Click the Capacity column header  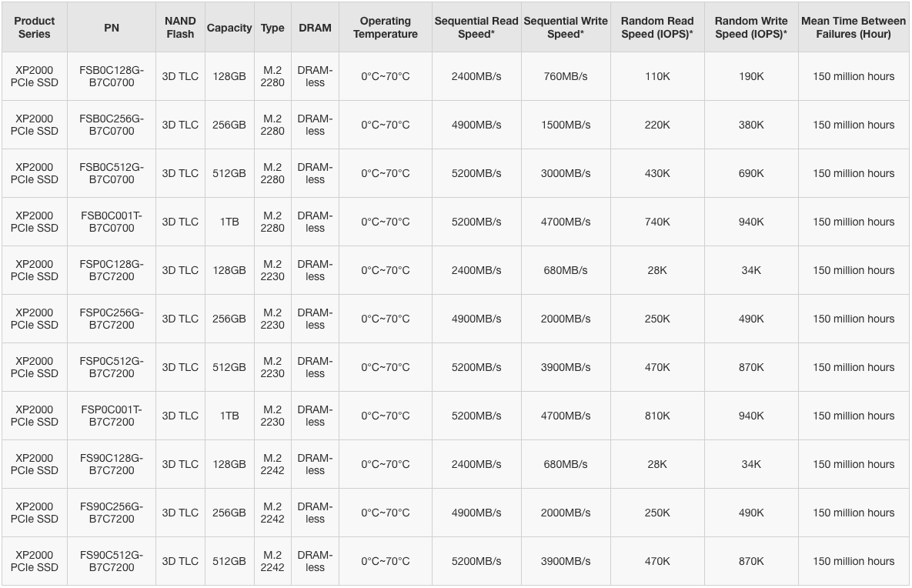click(x=229, y=28)
